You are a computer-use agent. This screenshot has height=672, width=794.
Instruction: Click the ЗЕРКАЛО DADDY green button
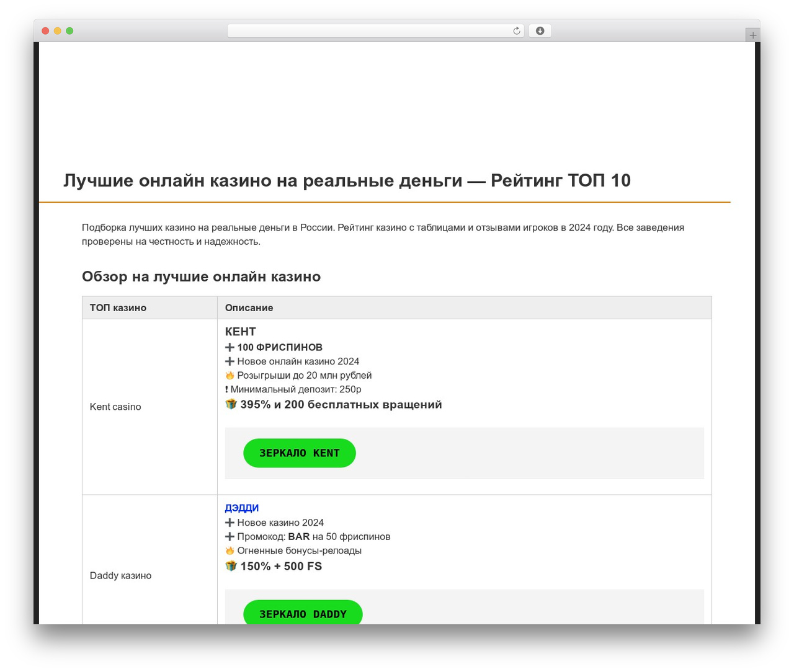pos(303,612)
